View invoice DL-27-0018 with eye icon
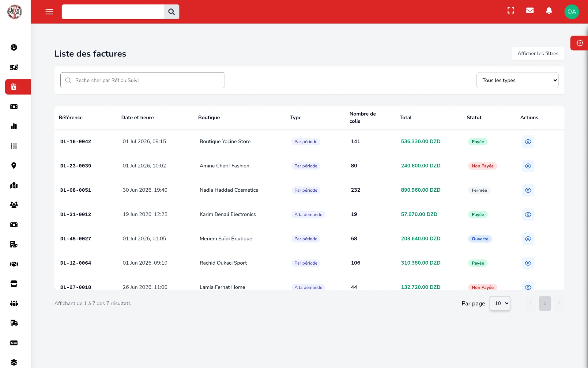Screen dimensions: 588x368 click(x=528, y=287)
